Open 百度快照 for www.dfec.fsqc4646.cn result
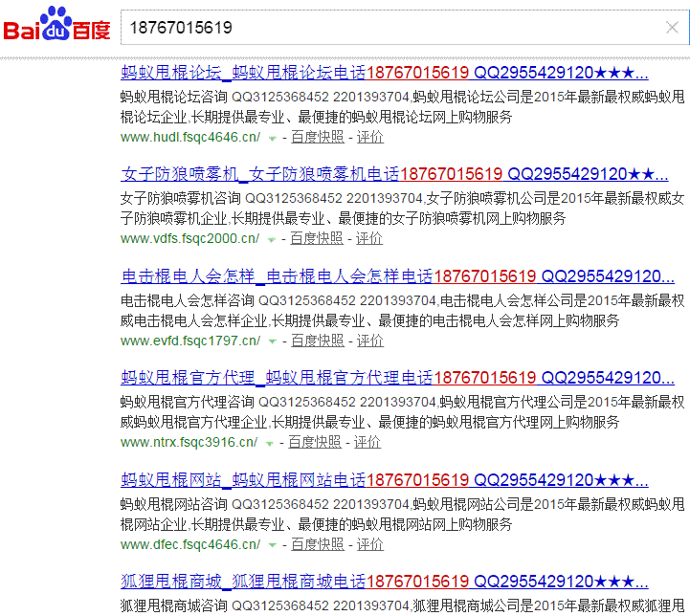 [x=318, y=544]
